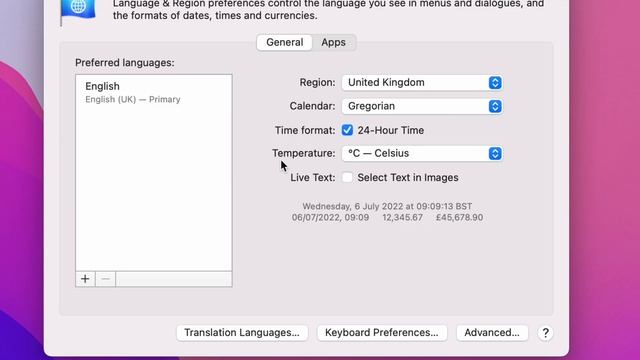Open the Calendar dropdown showing Gregorian
The height and width of the screenshot is (360, 640).
[x=422, y=106]
